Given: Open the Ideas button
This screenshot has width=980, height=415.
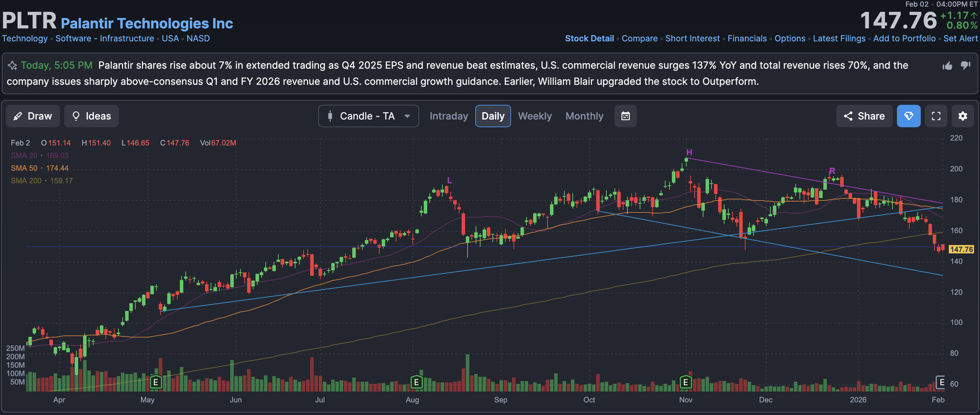Looking at the screenshot, I should tap(91, 116).
